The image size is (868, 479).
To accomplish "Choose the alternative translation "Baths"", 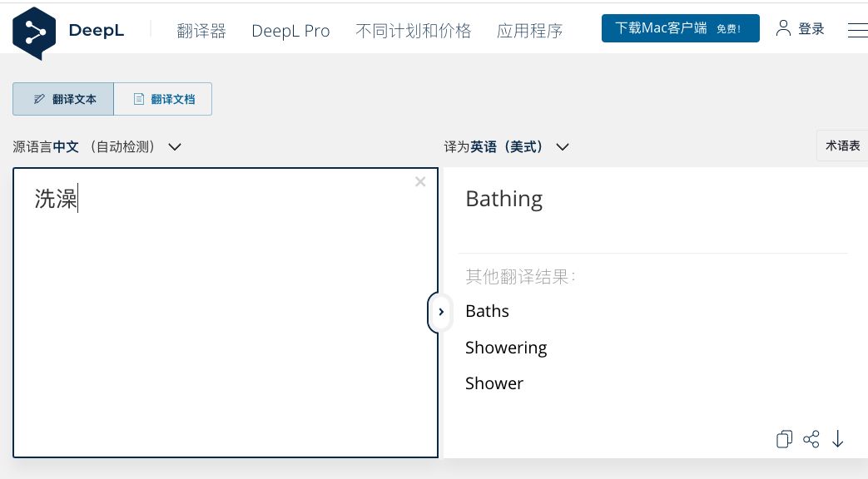I will click(487, 311).
